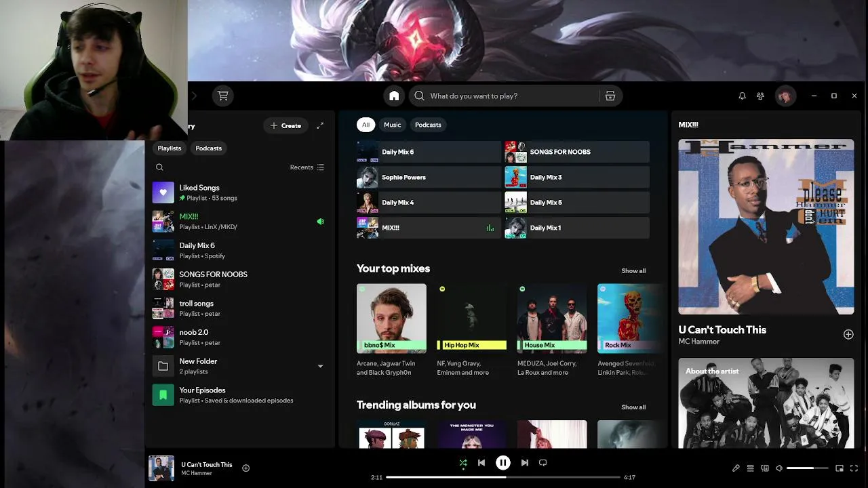Click the Create button
868x488 pixels.
pos(285,125)
